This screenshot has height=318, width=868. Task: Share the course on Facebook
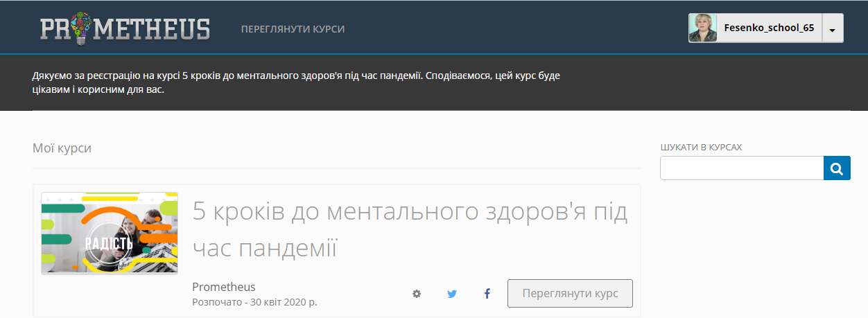tap(487, 294)
